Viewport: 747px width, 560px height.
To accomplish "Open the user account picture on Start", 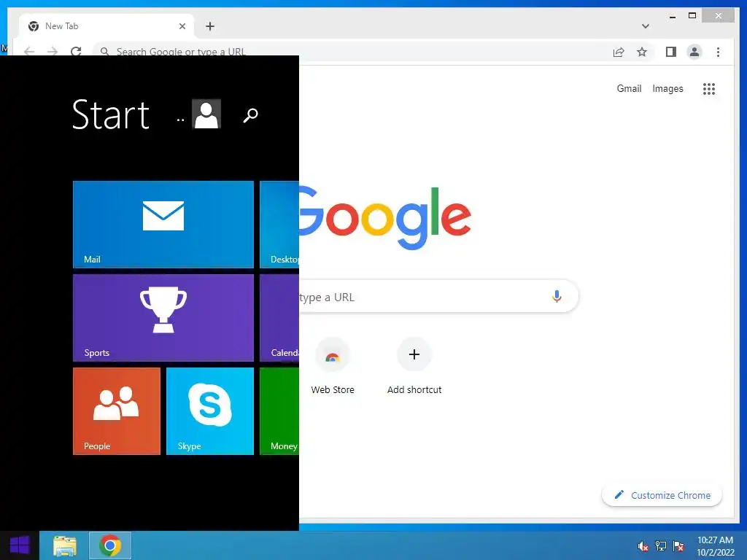I will [x=206, y=114].
